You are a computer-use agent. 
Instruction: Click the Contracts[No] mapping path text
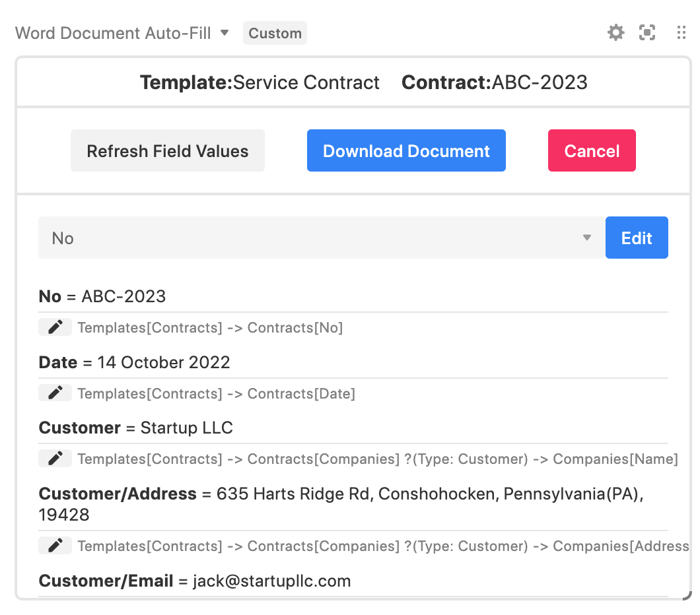pyautogui.click(x=210, y=327)
